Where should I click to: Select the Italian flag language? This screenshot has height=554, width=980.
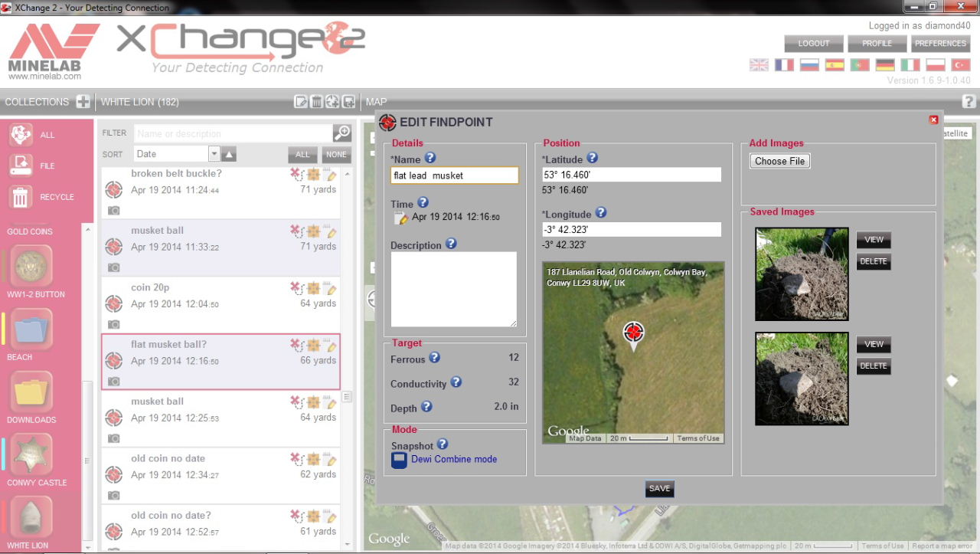pos(910,65)
